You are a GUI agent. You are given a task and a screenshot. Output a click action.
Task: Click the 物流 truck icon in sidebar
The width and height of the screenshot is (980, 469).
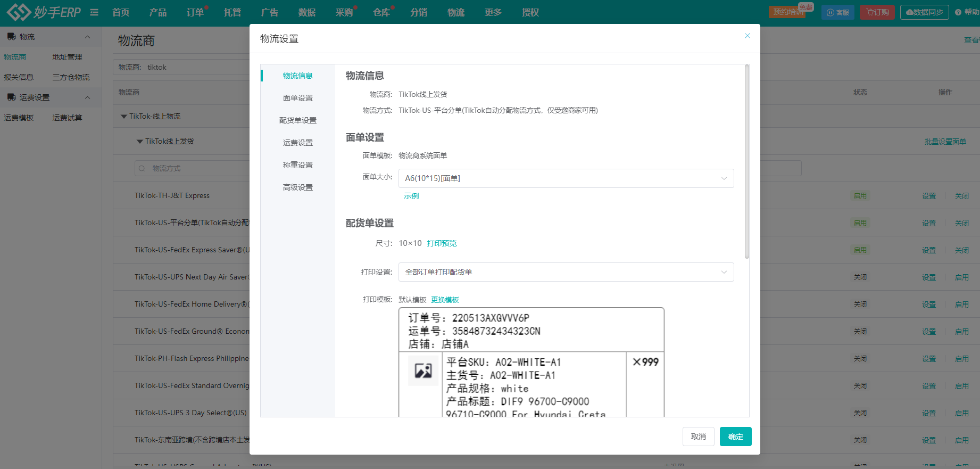pos(11,37)
